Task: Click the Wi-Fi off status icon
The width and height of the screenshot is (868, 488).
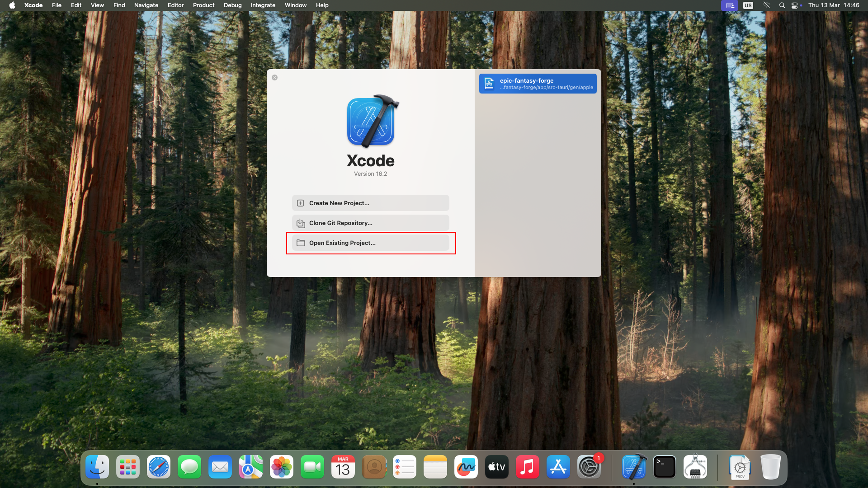Action: (x=766, y=5)
